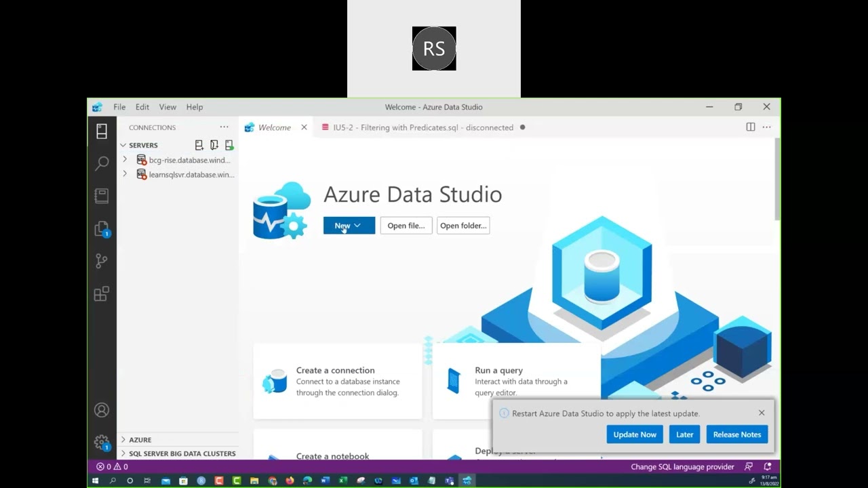Open the Explorer view with badge
868x488 pixels.
coord(102,229)
